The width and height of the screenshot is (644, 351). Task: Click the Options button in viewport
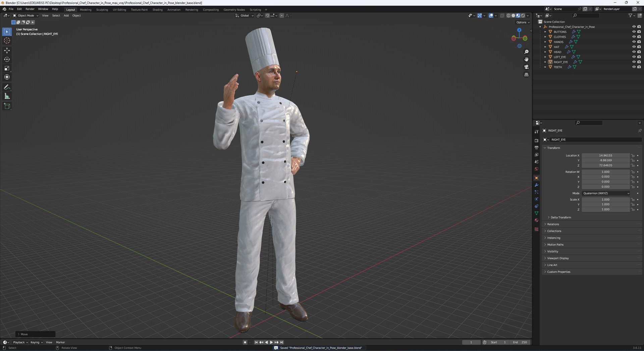coord(523,22)
